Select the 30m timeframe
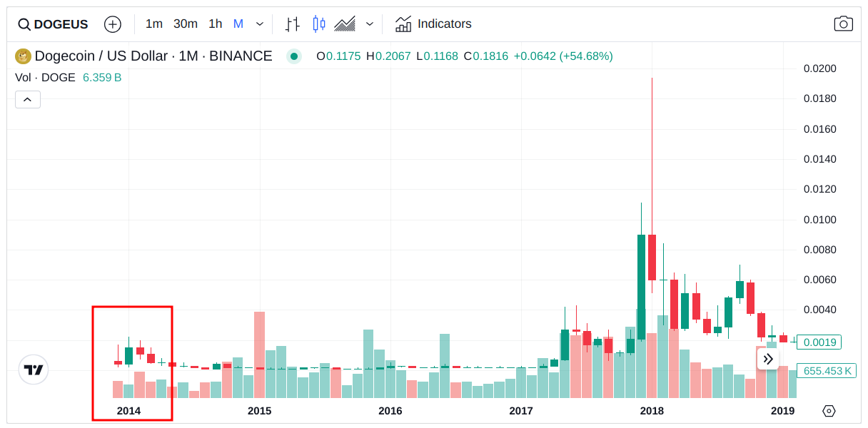 pyautogui.click(x=186, y=24)
